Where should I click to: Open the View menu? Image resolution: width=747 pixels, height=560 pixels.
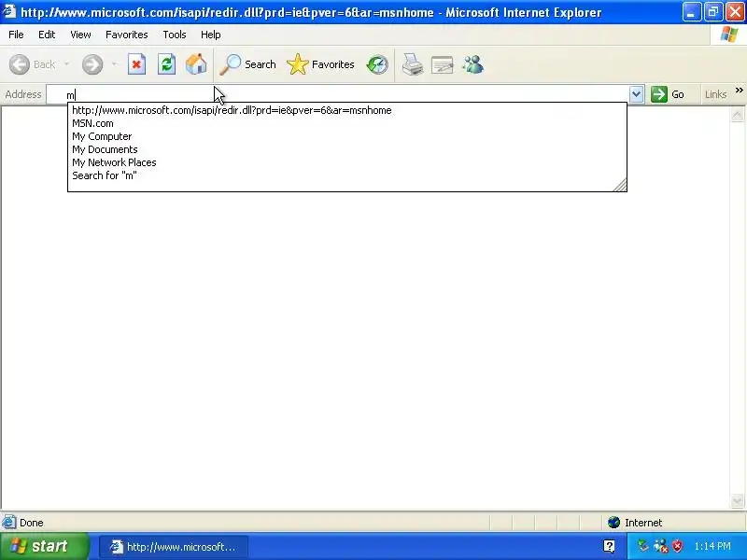point(80,35)
